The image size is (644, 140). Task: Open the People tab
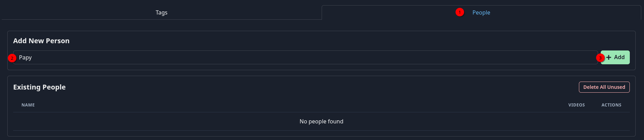point(481,12)
